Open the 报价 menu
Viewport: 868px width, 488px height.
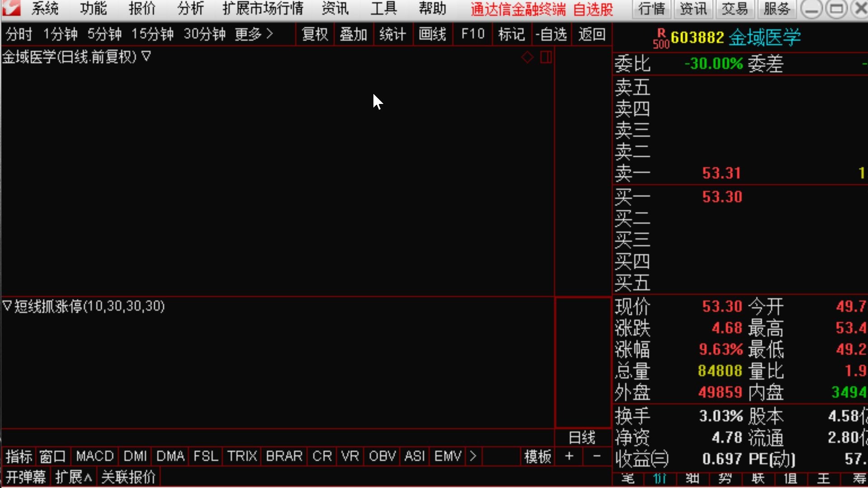click(x=142, y=9)
